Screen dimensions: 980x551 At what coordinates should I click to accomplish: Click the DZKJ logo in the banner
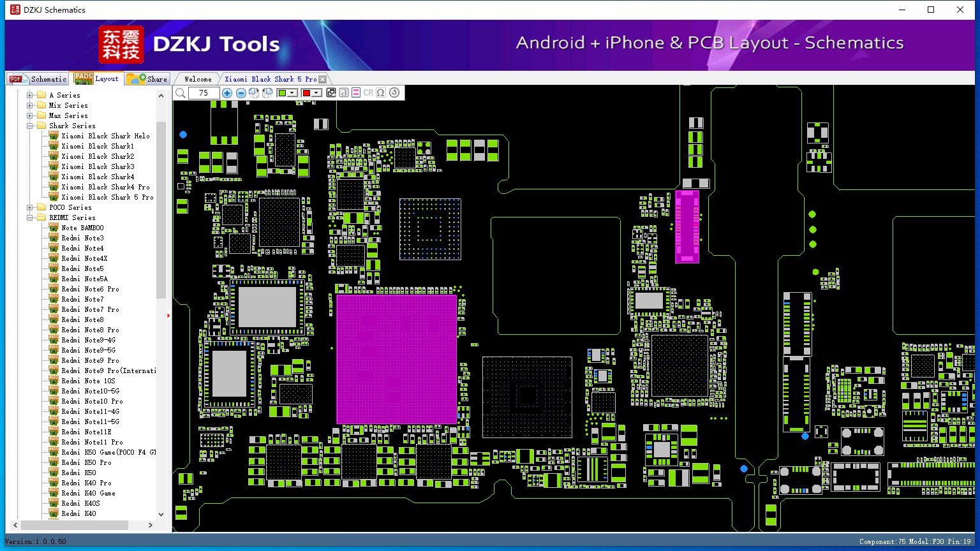pyautogui.click(x=121, y=45)
